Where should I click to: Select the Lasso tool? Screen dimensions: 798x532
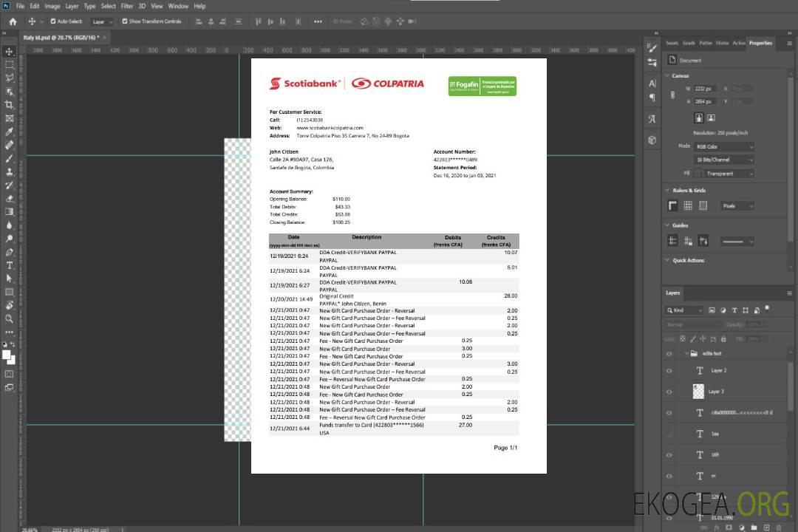(x=9, y=78)
